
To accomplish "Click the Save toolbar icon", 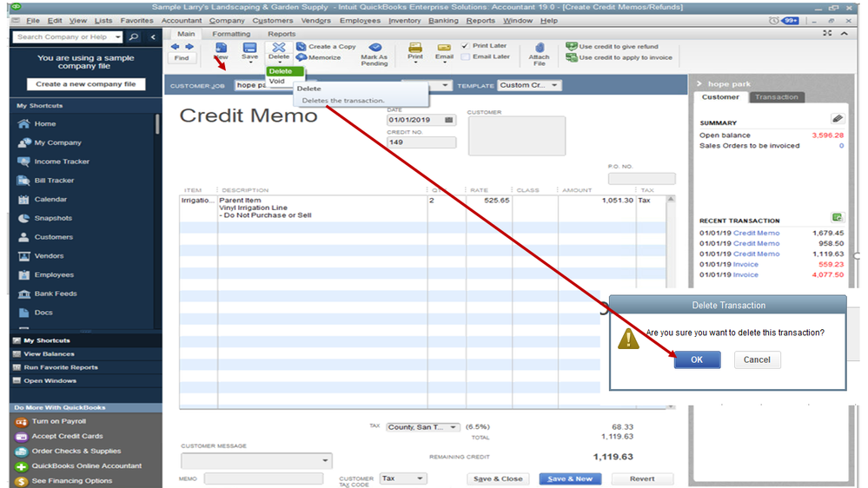I will coord(249,48).
